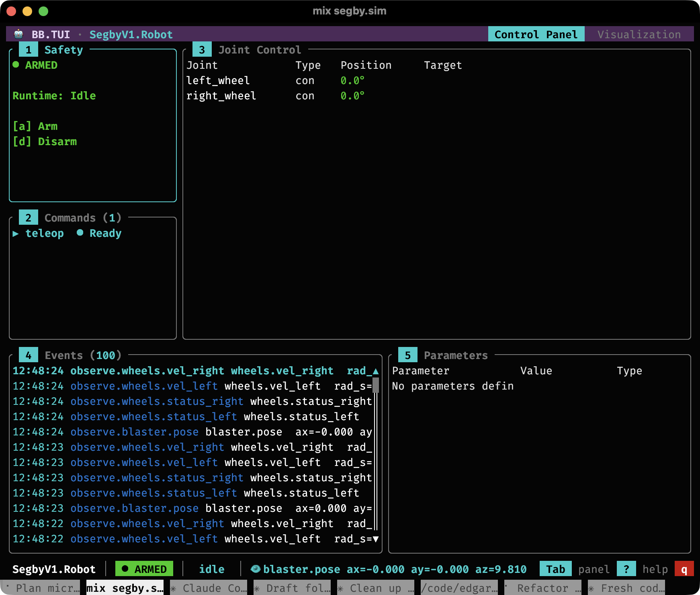Click the BB.TUI header label
This screenshot has width=700, height=595.
51,34
